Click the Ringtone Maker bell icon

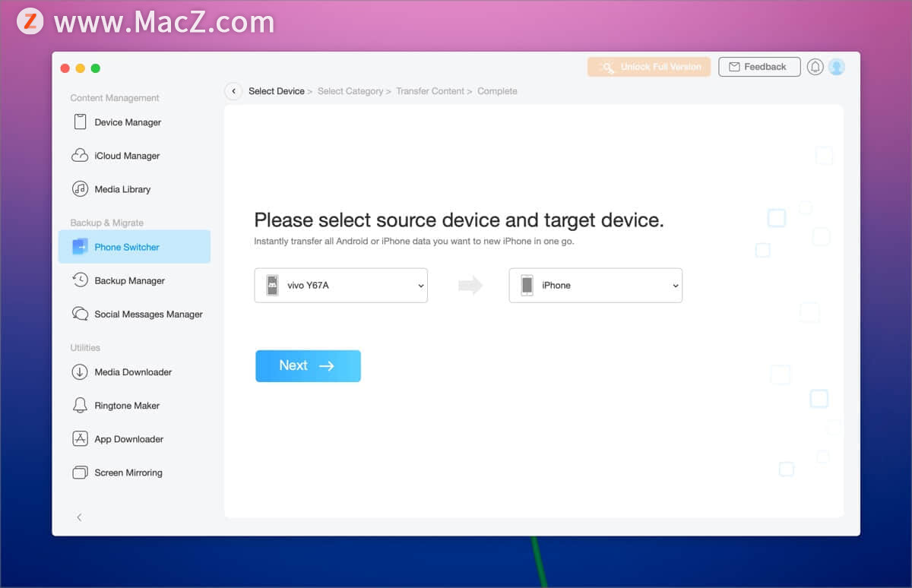pos(80,406)
